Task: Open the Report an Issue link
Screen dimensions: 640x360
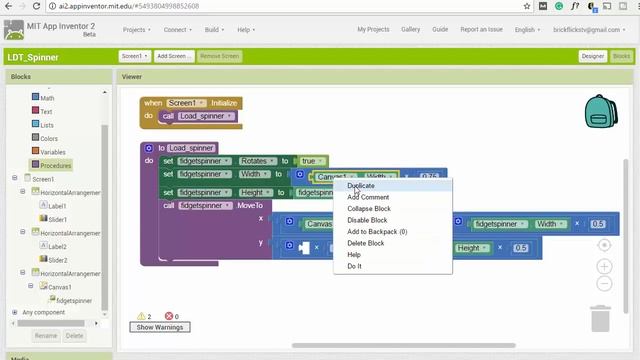Action: (x=482, y=29)
